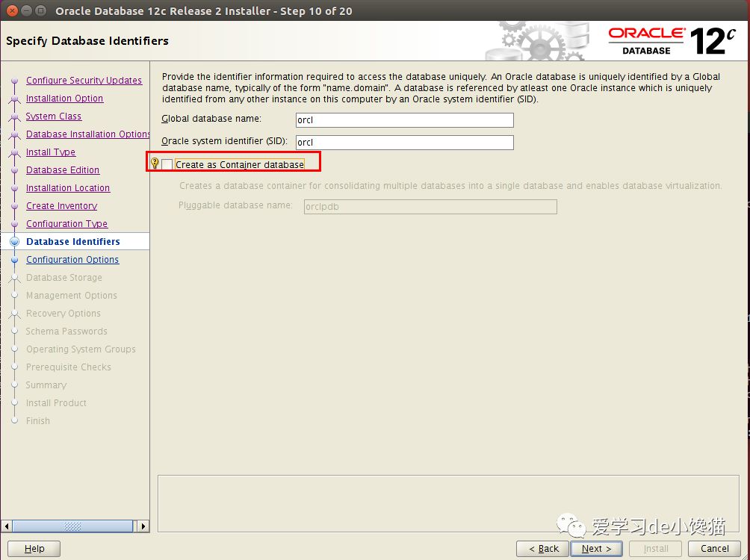Screen dimensions: 750x560
Task: Go to Database Installation Options step
Action: point(88,134)
